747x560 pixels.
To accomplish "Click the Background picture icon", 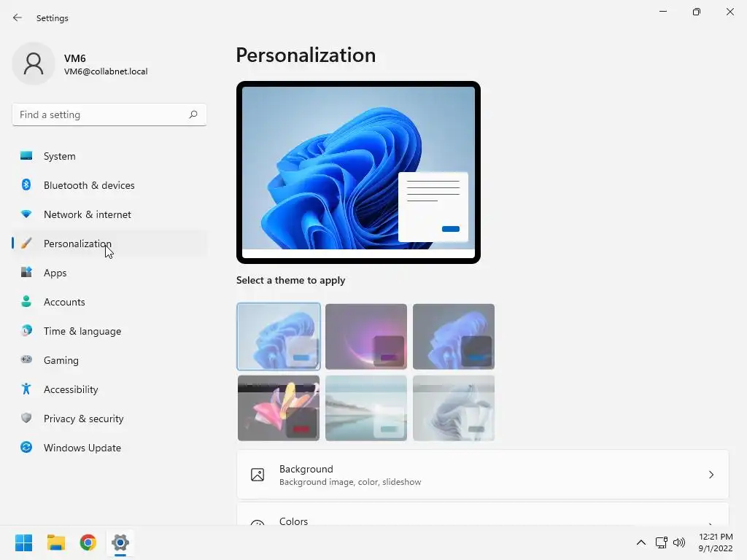I will pos(258,475).
